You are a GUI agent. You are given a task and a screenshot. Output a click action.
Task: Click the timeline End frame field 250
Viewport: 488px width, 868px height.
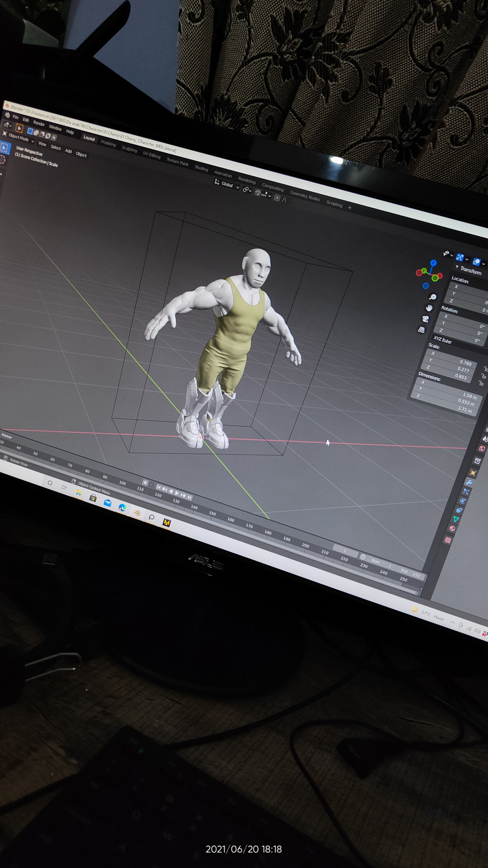point(410,573)
